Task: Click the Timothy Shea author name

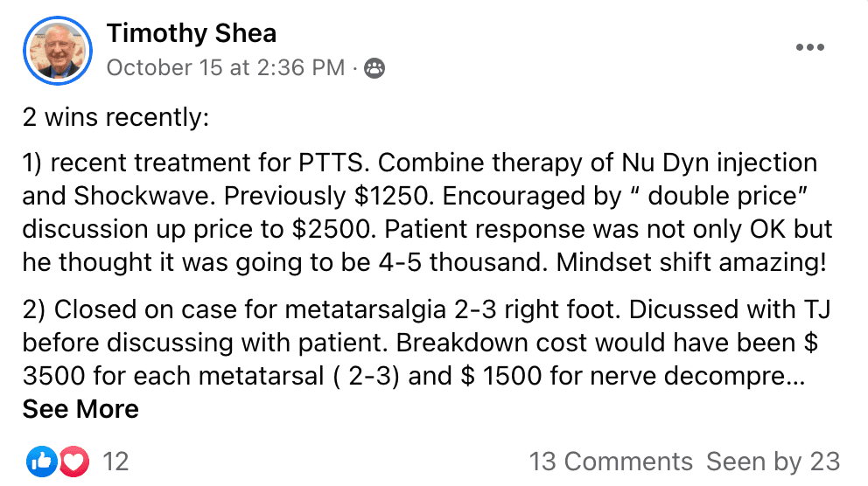Action: [191, 33]
